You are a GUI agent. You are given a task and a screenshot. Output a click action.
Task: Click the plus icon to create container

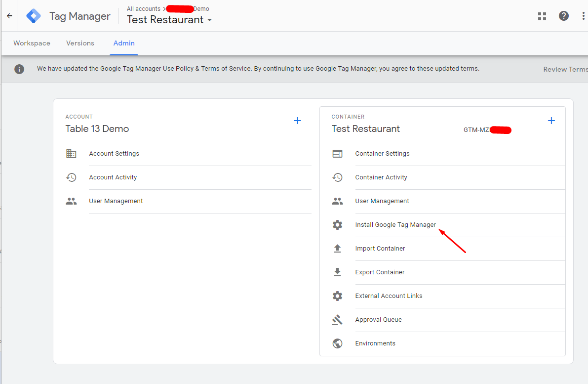point(551,121)
